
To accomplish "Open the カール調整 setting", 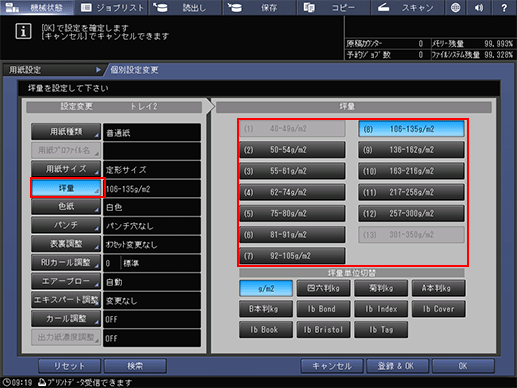I will coord(66,319).
